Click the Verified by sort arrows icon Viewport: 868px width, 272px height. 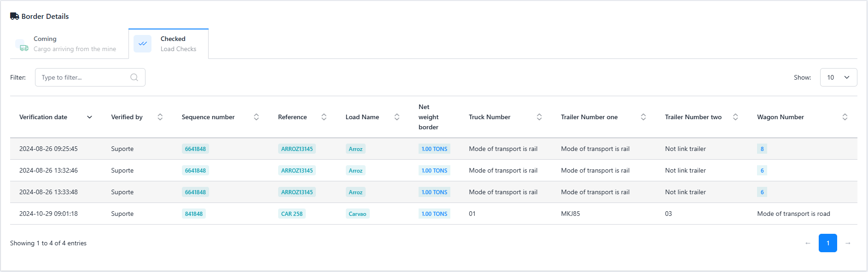[160, 117]
